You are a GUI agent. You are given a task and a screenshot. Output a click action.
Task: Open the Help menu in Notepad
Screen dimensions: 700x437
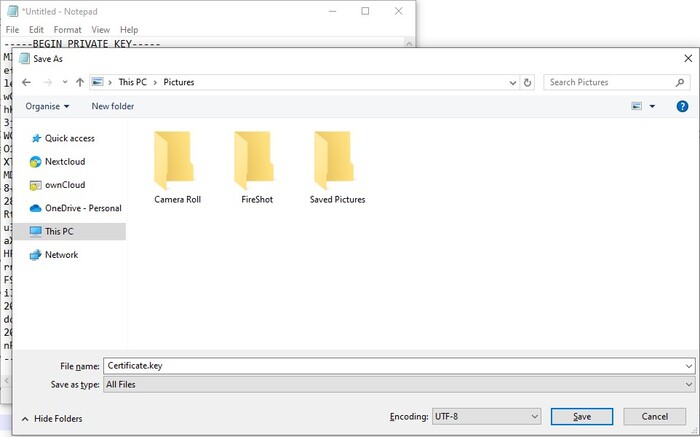(129, 29)
